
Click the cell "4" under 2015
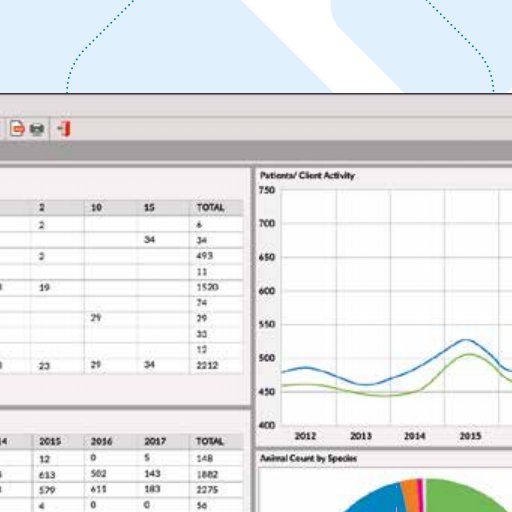click(x=42, y=506)
